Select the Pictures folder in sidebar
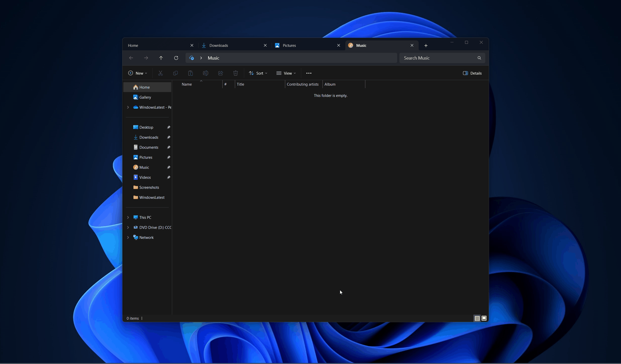 click(x=145, y=157)
